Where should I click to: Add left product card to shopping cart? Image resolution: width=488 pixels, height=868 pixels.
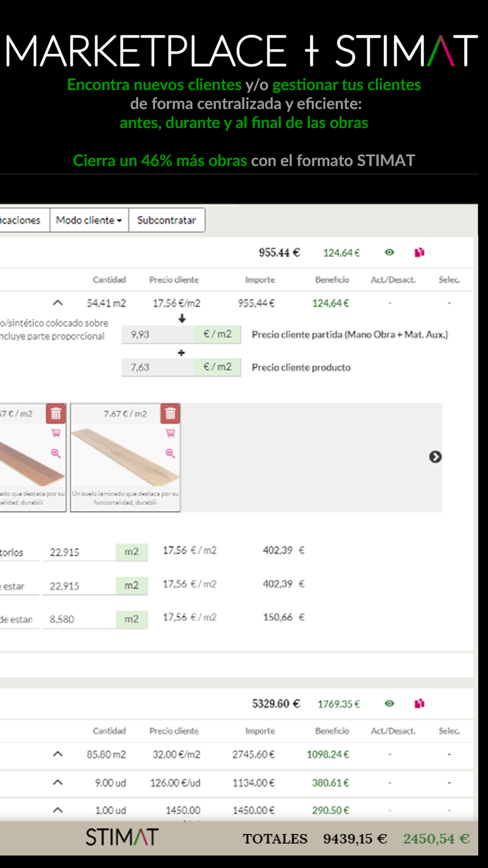pos(56,433)
